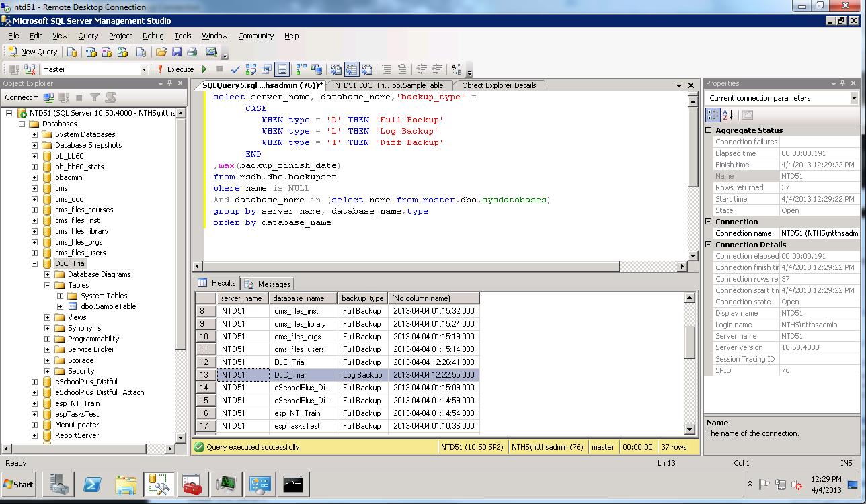This screenshot has width=866, height=504.
Task: Click Specify Values for Template Parameters icon
Action: pyautogui.click(x=457, y=69)
